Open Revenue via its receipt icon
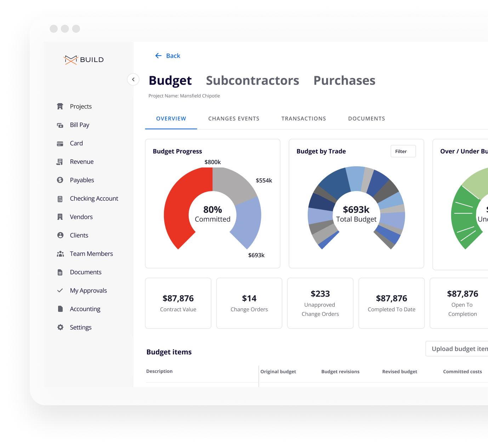 60,162
